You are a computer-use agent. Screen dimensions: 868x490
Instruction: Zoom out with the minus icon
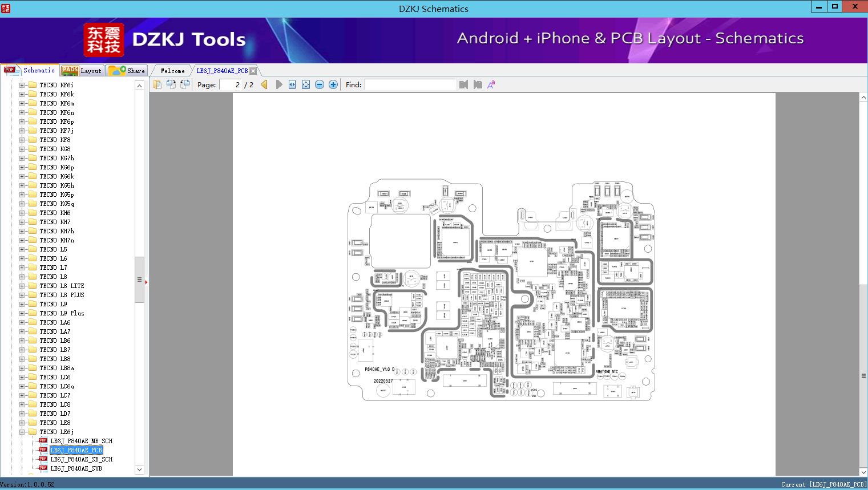(320, 84)
